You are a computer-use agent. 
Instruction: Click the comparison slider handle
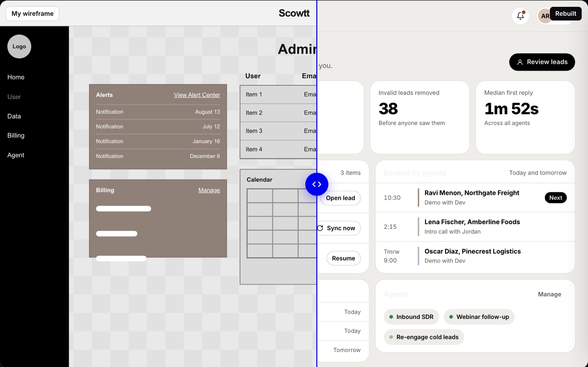[317, 184]
